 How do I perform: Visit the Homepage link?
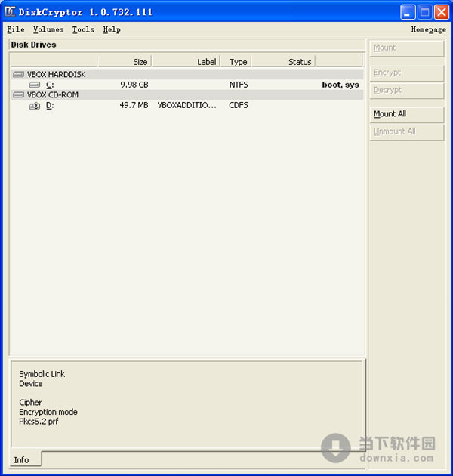[428, 29]
